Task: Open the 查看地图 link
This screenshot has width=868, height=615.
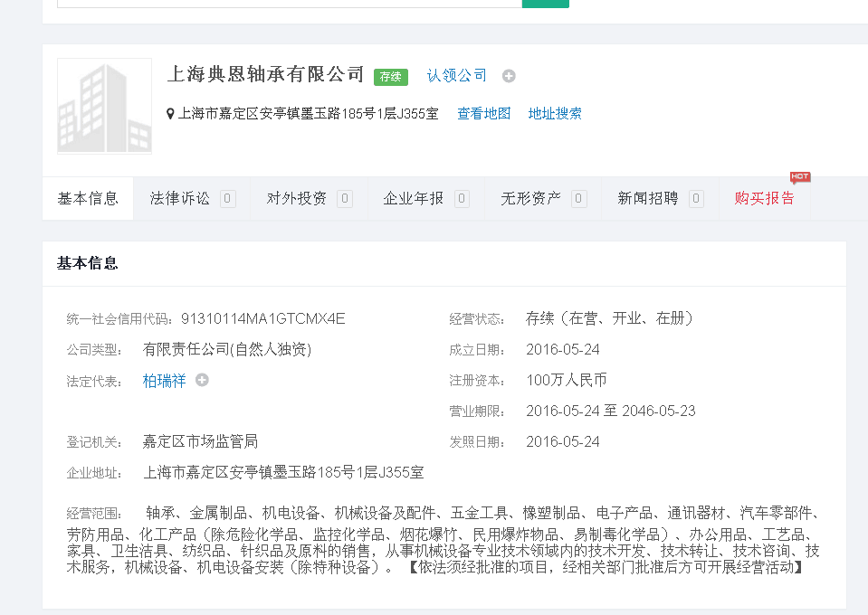Action: click(483, 114)
